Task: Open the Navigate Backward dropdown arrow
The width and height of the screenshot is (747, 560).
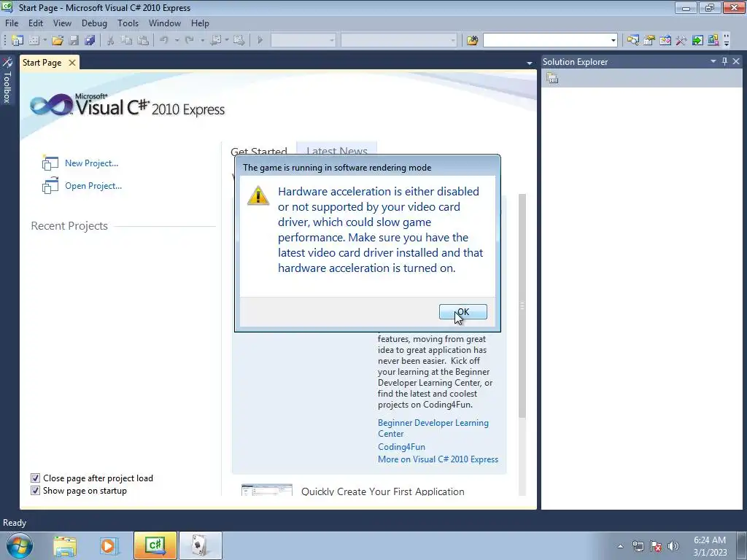Action: point(227,41)
